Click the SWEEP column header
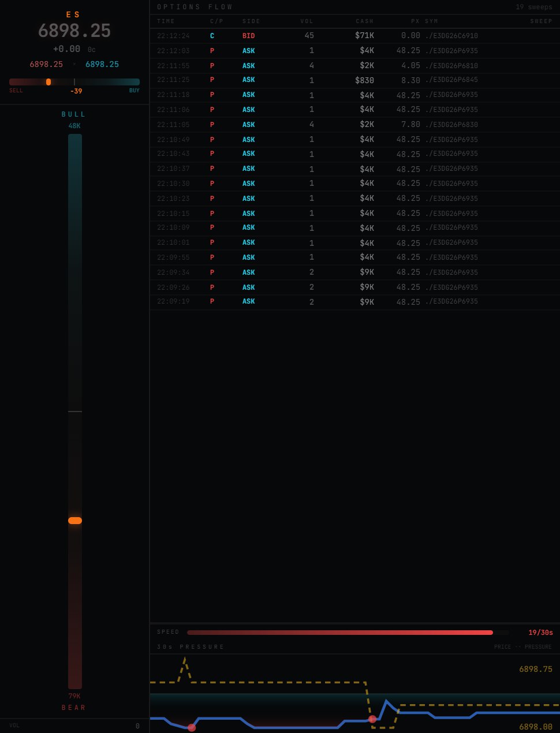 click(541, 21)
